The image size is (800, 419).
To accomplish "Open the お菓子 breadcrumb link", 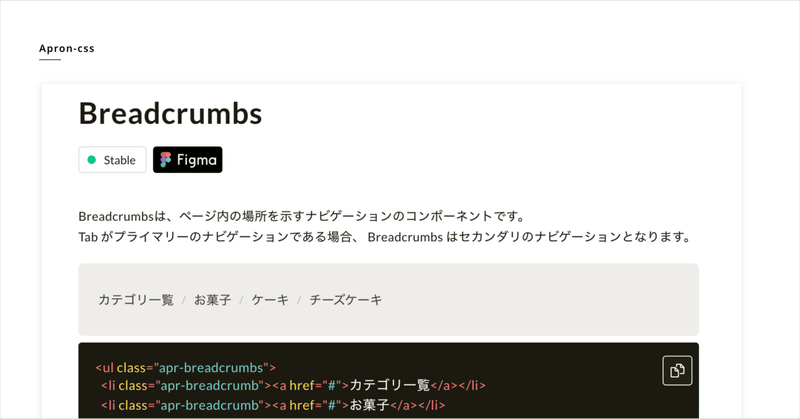I will 212,300.
